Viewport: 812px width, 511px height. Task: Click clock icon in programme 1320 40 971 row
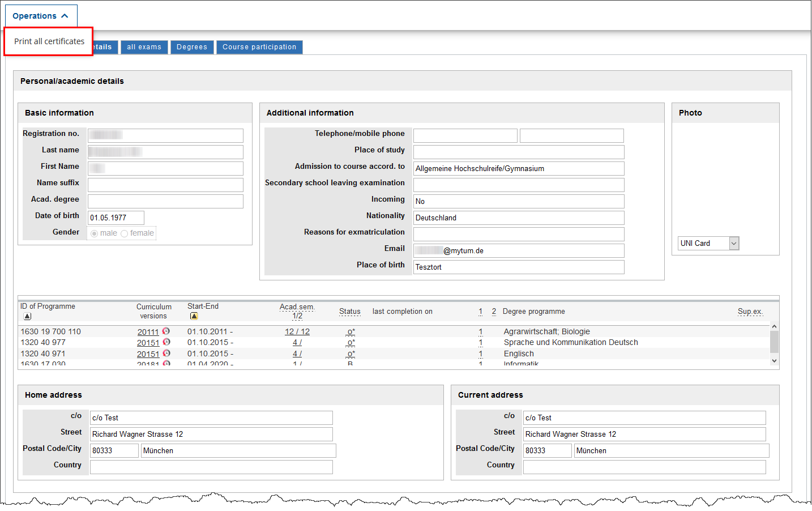point(166,354)
